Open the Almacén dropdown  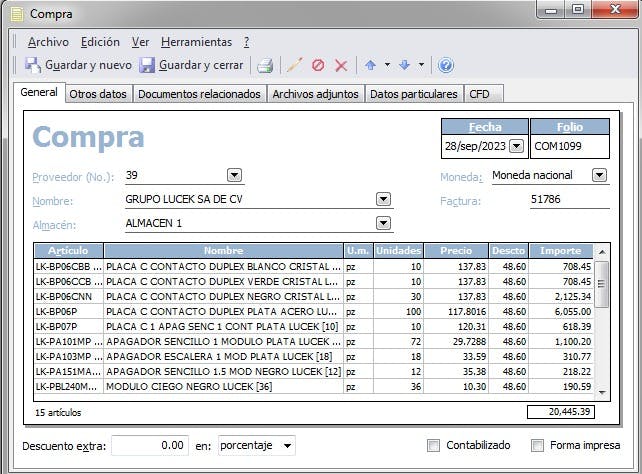click(x=383, y=223)
